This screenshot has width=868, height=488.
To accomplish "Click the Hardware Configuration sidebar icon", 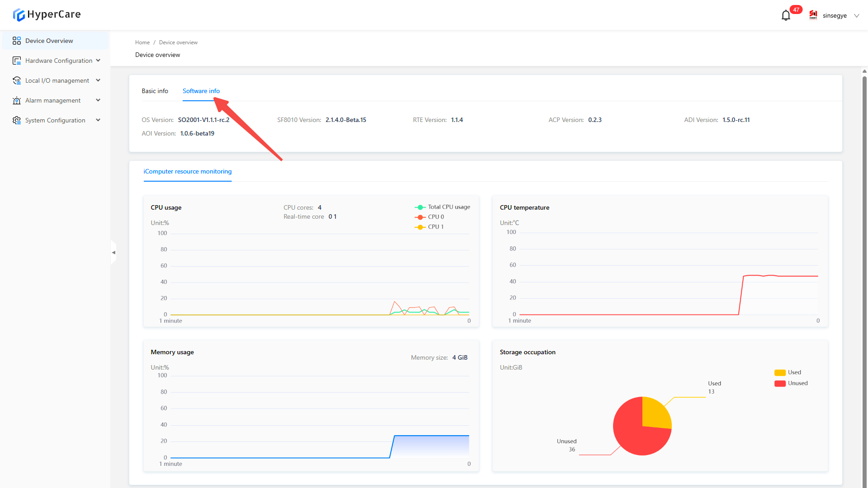I will coord(17,61).
